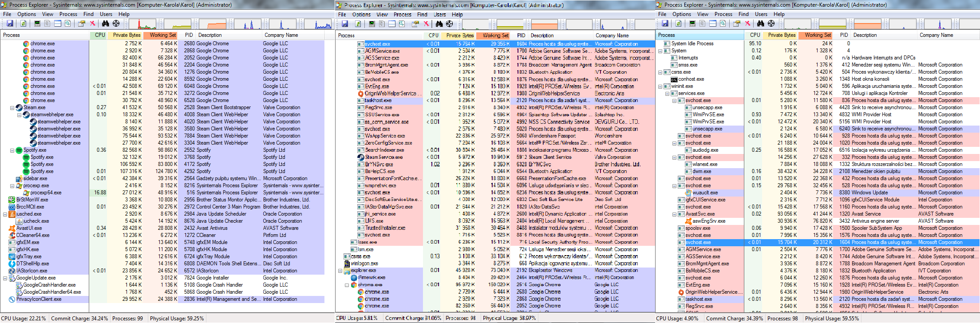Open Find menu in middle Process Explorer window
Image resolution: width=980 pixels, height=323 pixels.
[x=422, y=15]
